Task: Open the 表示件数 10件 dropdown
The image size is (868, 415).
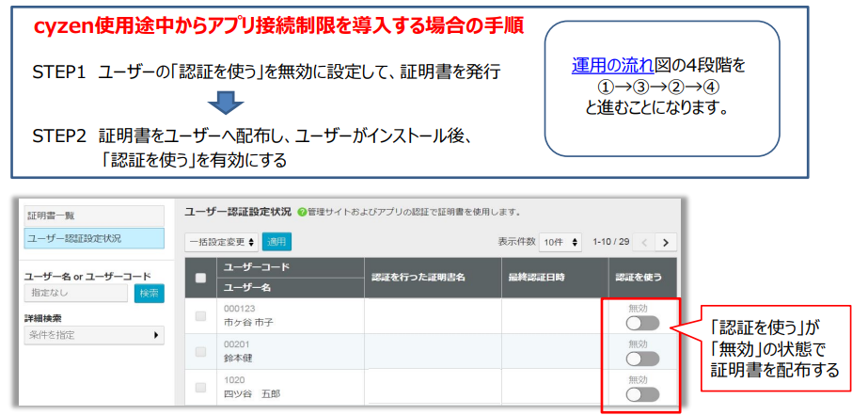Action: tap(560, 242)
